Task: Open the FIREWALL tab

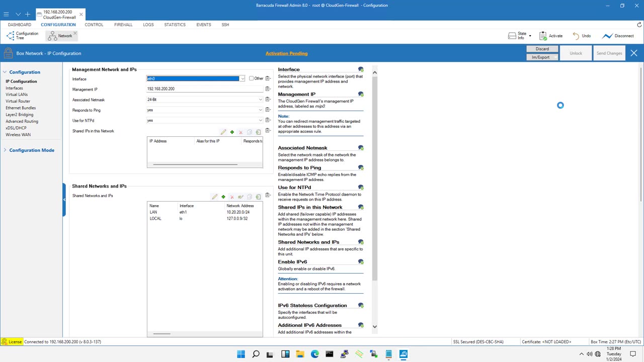Action: [123, 25]
